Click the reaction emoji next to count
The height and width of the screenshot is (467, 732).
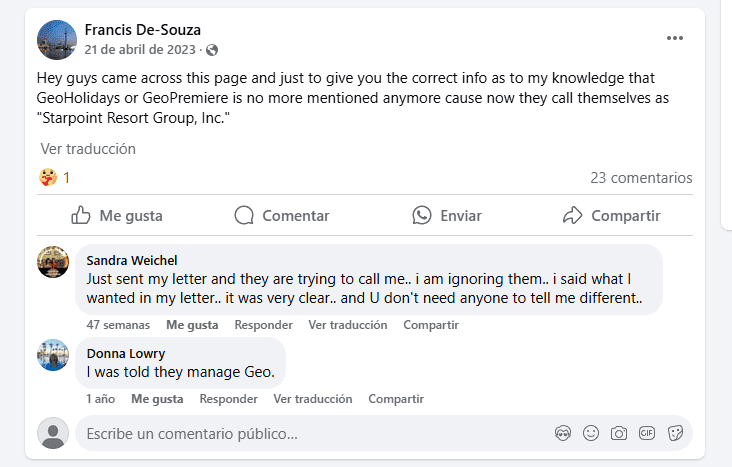[47, 178]
